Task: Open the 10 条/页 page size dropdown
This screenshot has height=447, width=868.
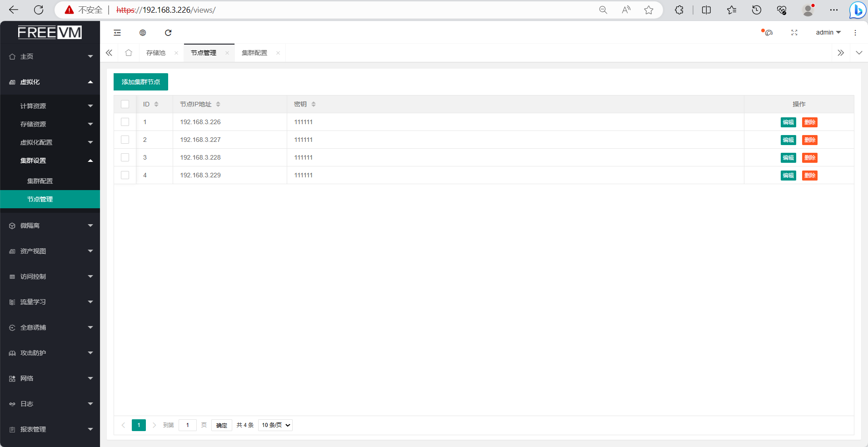Action: click(275, 425)
